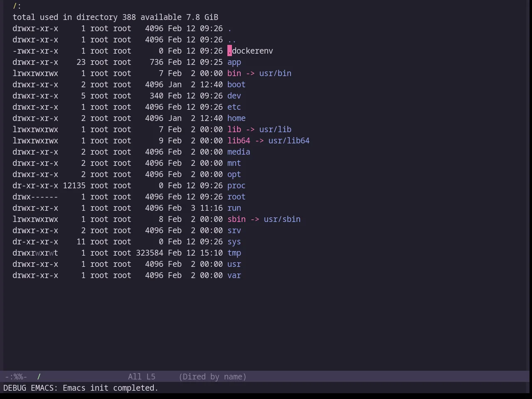The height and width of the screenshot is (399, 532).
Task: Click the '/:' directory header
Action: 17,6
